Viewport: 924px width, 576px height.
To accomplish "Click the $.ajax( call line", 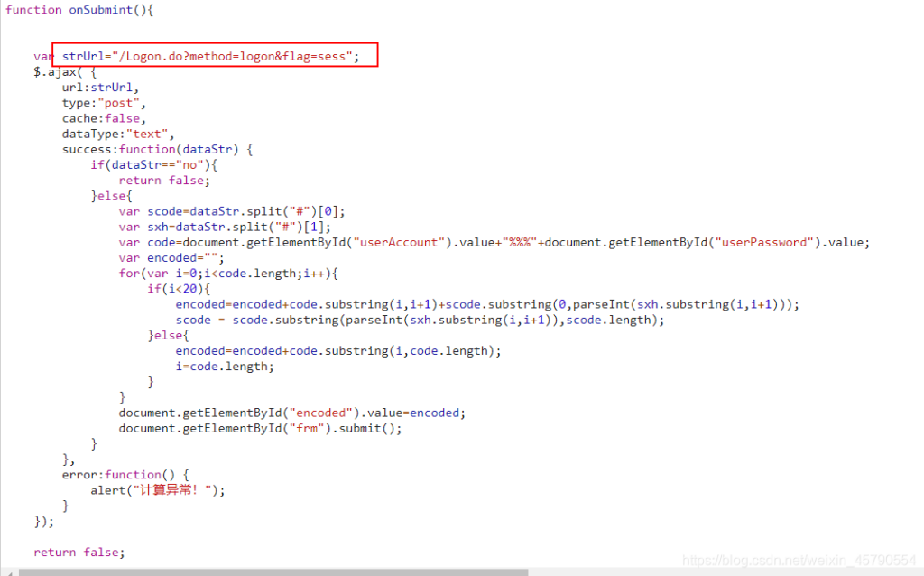I will (x=65, y=71).
